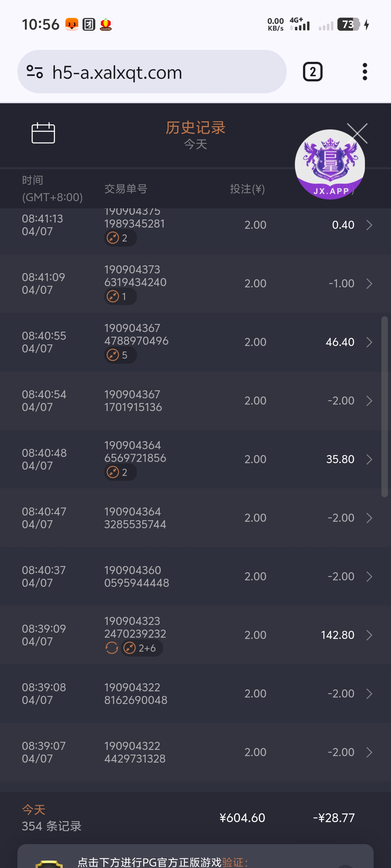Open chevron for 08:39:07 record
This screenshot has height=868, width=391.
pos(369,752)
